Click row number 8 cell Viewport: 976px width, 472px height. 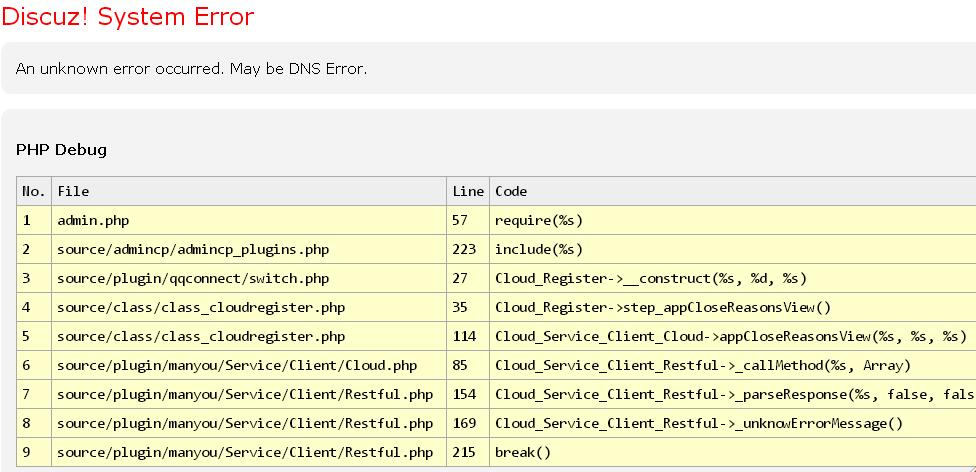pyautogui.click(x=34, y=423)
